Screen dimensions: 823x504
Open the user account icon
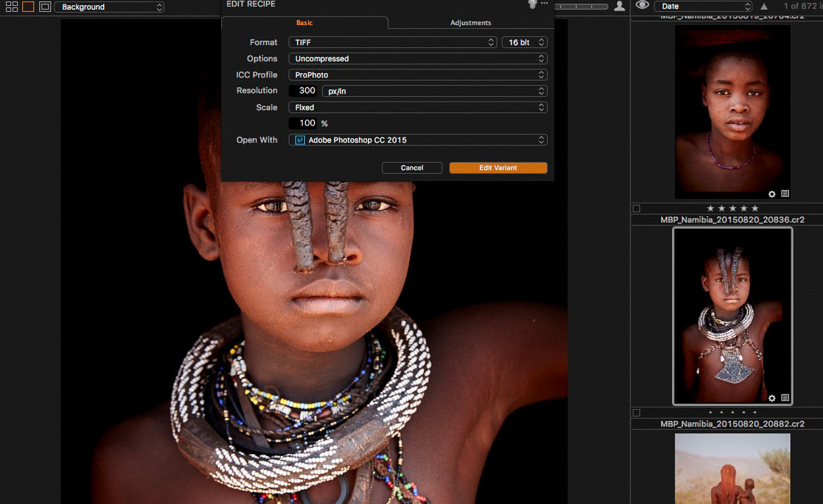click(619, 6)
